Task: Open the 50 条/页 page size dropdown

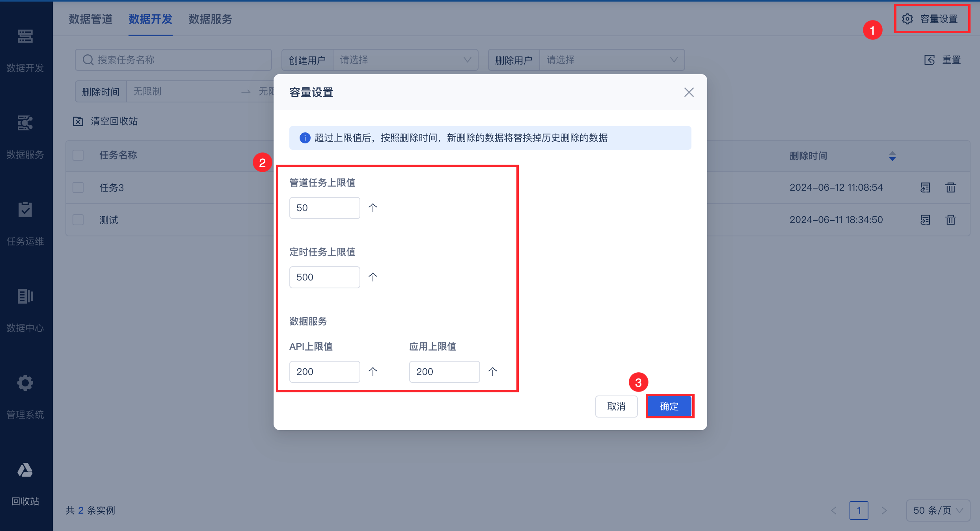Action: point(938,511)
